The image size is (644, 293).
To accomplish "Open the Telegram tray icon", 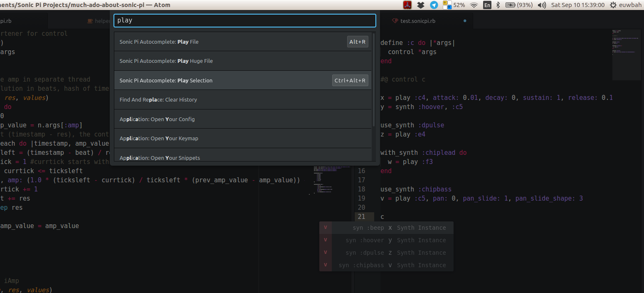I will (434, 5).
